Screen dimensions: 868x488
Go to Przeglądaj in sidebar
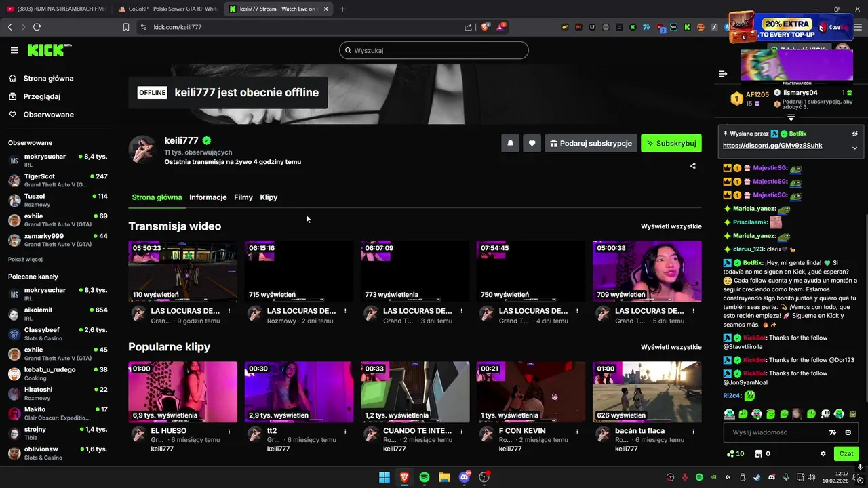tap(42, 96)
